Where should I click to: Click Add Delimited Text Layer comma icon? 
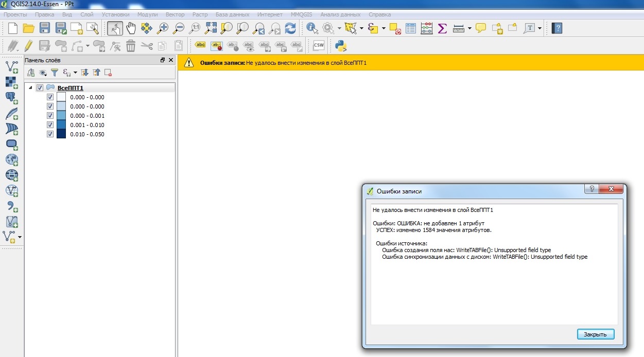click(x=11, y=206)
